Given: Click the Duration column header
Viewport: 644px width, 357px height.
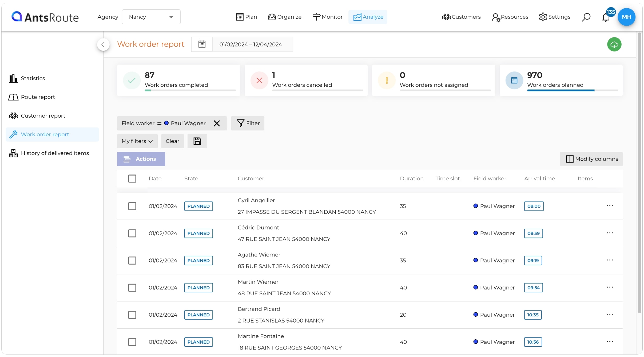Looking at the screenshot, I should pyautogui.click(x=412, y=178).
